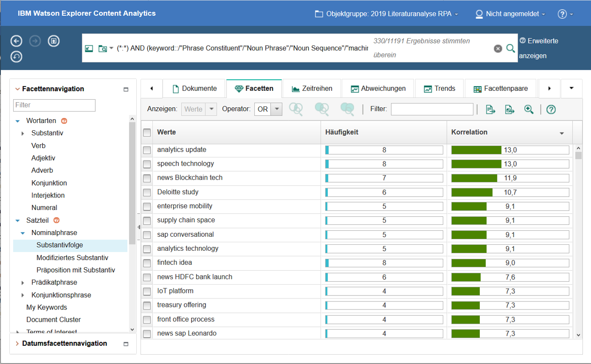Collapse the Satzteil tree node
591x364 pixels.
17,221
